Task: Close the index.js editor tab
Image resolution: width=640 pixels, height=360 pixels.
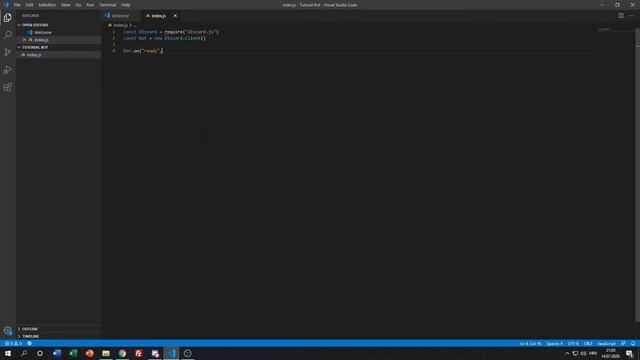Action: pos(176,16)
